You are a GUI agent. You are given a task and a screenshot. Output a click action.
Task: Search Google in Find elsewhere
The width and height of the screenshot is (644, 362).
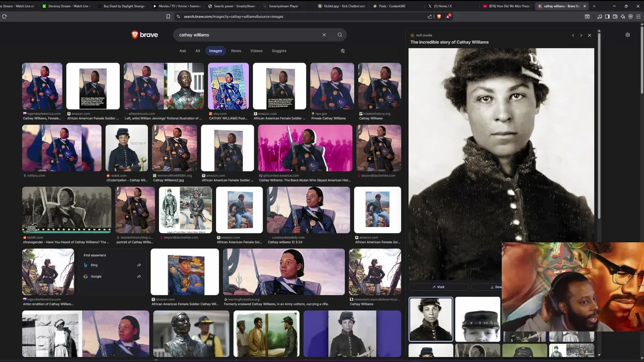[96, 276]
